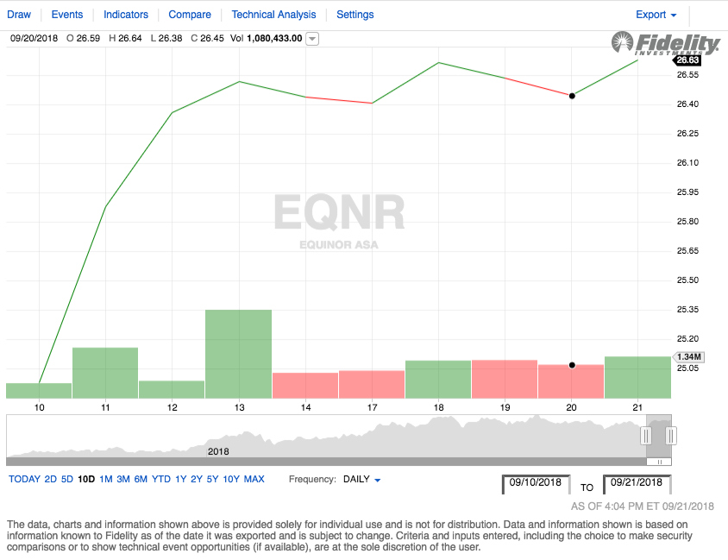Expand the Export dropdown

pos(656,15)
